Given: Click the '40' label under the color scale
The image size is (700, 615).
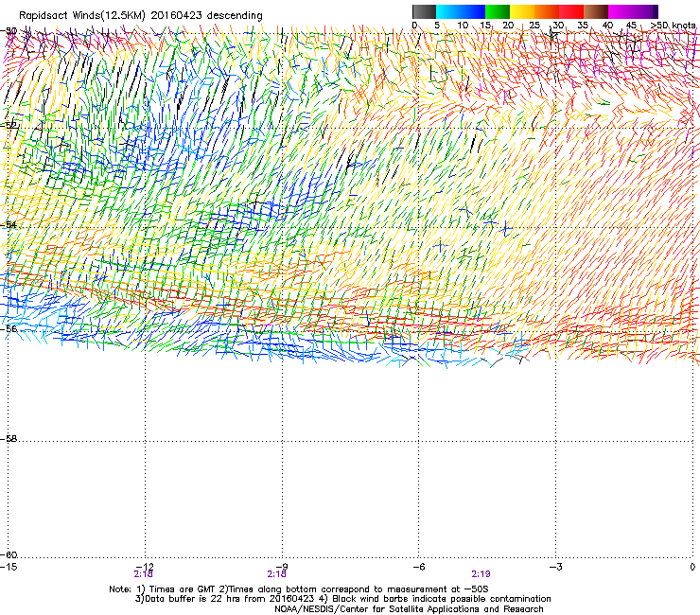Looking at the screenshot, I should click(x=607, y=26).
